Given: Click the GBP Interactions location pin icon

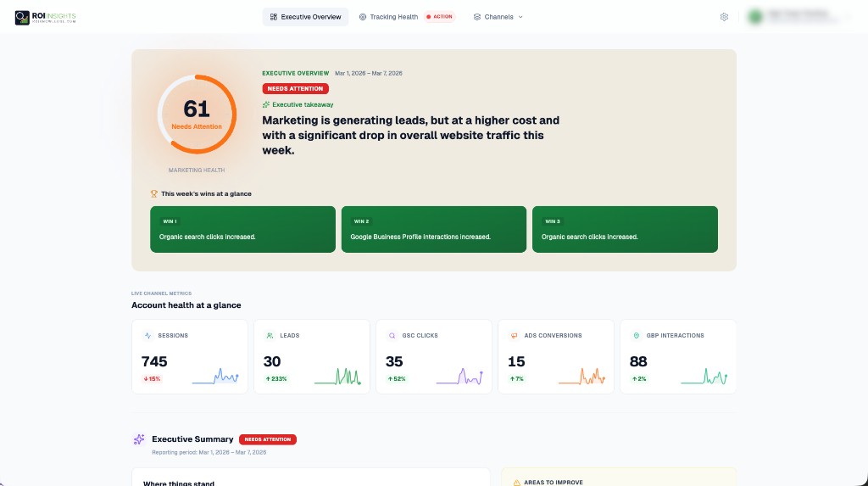Looking at the screenshot, I should click(x=636, y=335).
